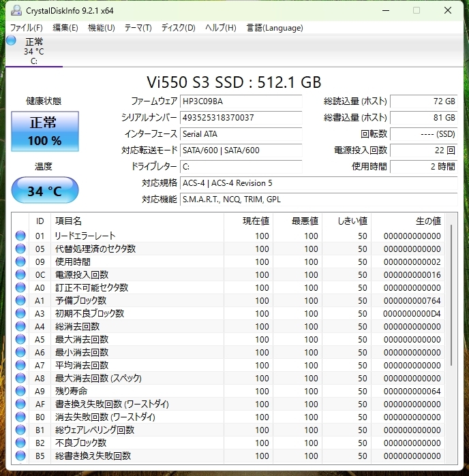Select the C: drive tab showing 正常 34 °C

(x=34, y=51)
